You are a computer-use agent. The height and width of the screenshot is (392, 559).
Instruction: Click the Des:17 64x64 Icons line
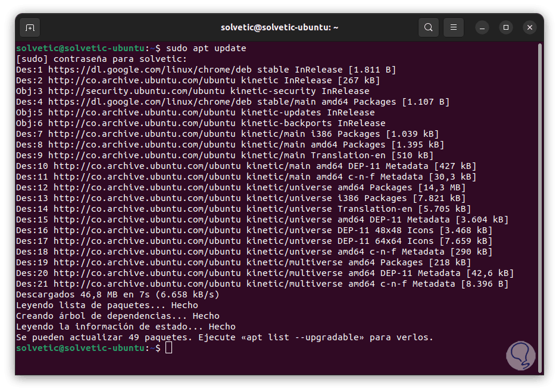pyautogui.click(x=254, y=240)
